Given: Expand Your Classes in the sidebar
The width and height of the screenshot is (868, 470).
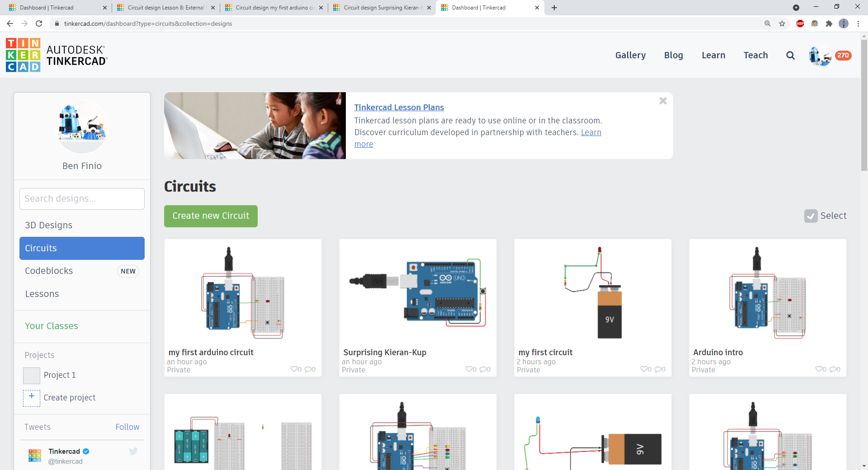Looking at the screenshot, I should pyautogui.click(x=51, y=326).
